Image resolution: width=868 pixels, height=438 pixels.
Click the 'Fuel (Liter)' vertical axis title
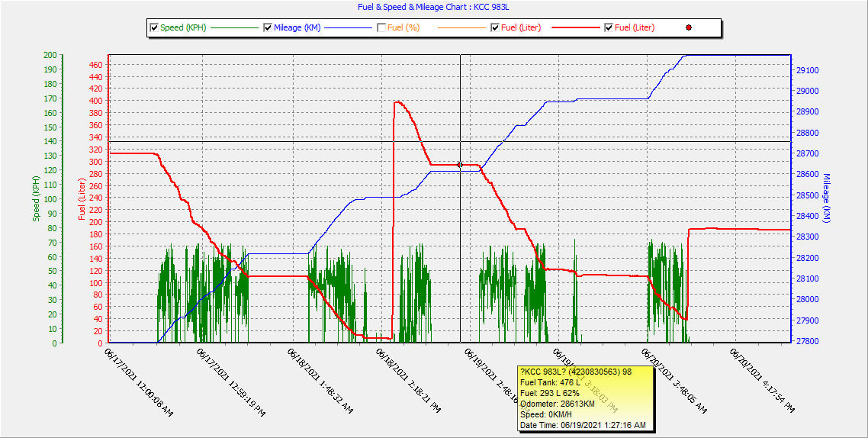[82, 198]
